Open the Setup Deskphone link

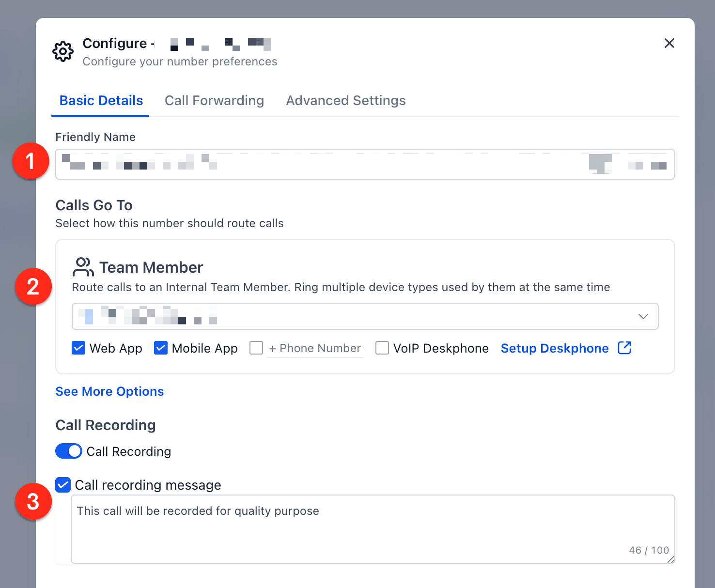[555, 348]
